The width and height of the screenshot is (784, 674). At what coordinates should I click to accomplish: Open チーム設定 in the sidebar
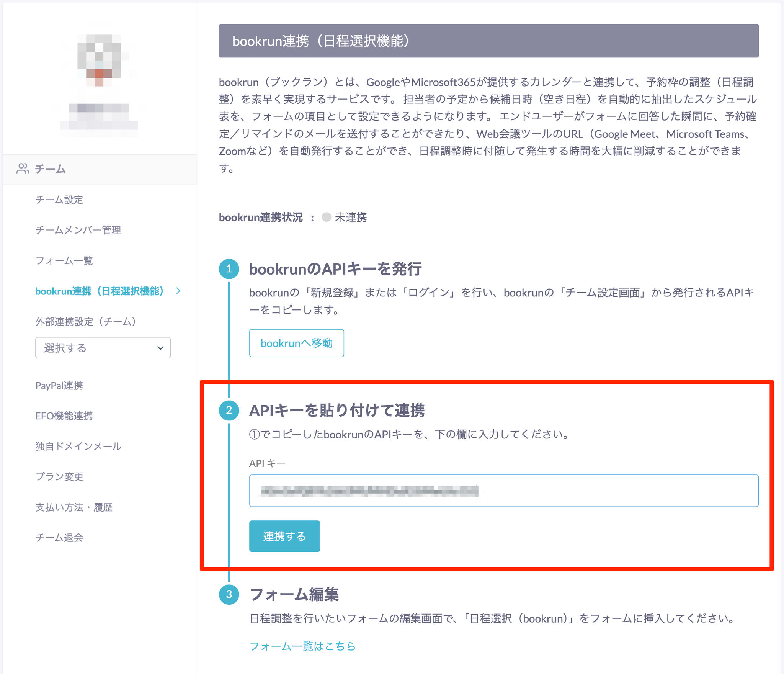coord(59,200)
